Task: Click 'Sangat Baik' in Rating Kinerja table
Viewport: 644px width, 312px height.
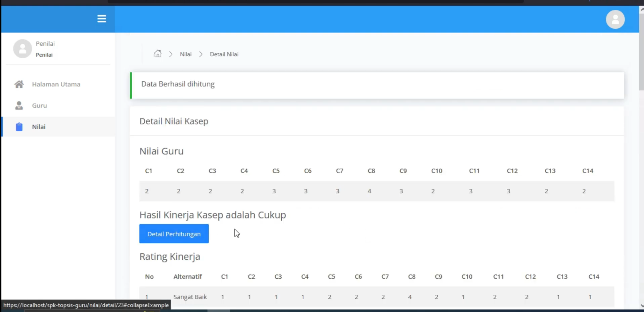Action: click(190, 297)
